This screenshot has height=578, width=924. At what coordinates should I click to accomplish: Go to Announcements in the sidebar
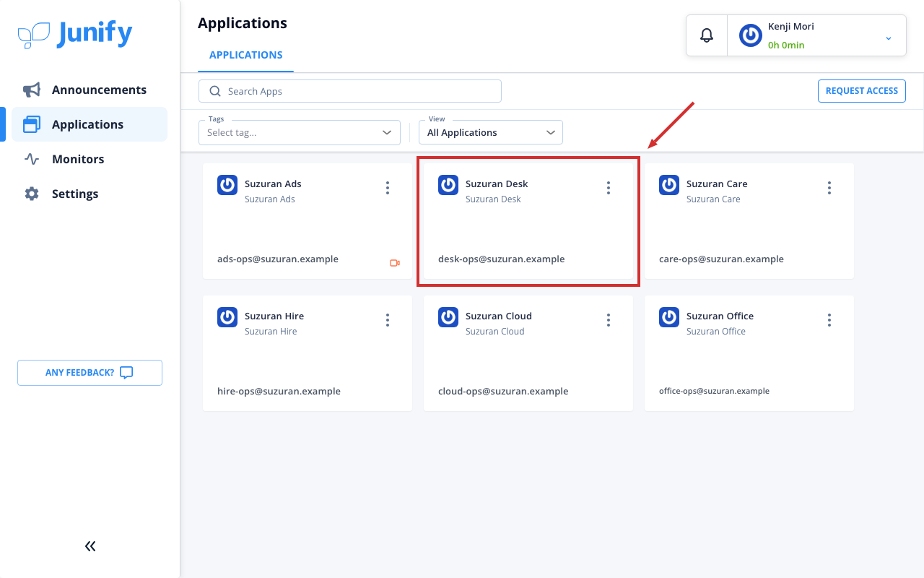click(x=90, y=90)
